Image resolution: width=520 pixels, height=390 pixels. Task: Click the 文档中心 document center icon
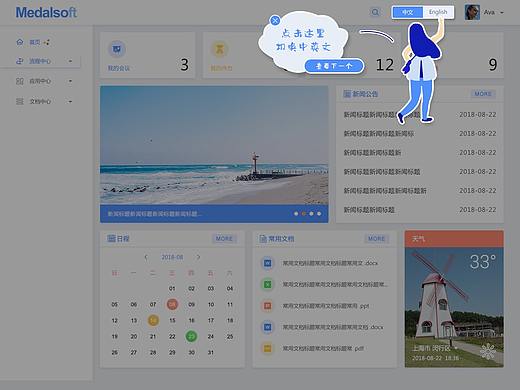tap(20, 101)
